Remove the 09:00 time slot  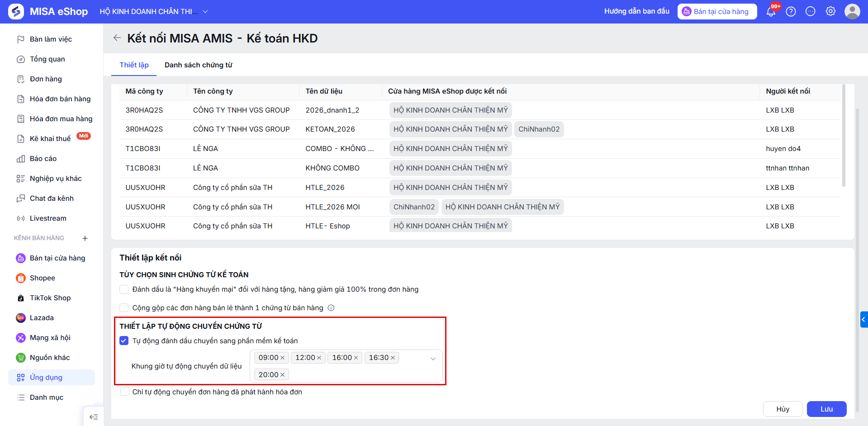(x=283, y=358)
